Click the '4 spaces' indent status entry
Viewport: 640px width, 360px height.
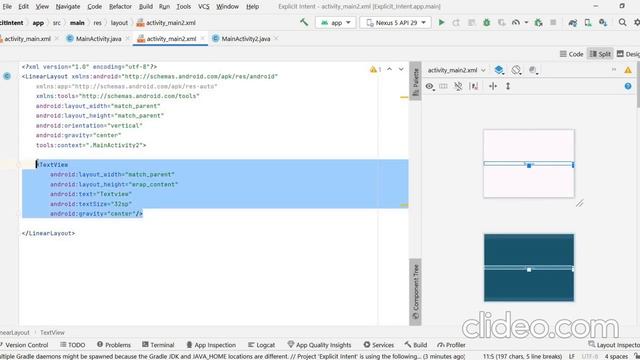616,356
